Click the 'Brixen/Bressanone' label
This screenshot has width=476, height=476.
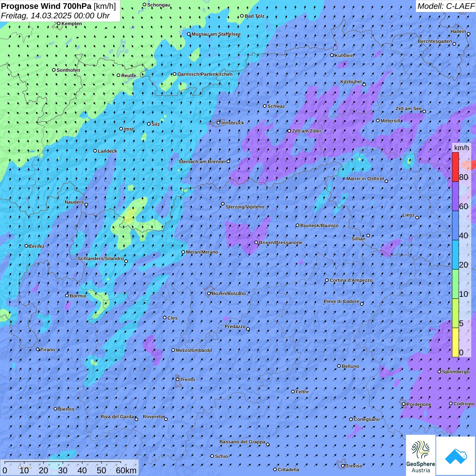tap(280, 242)
